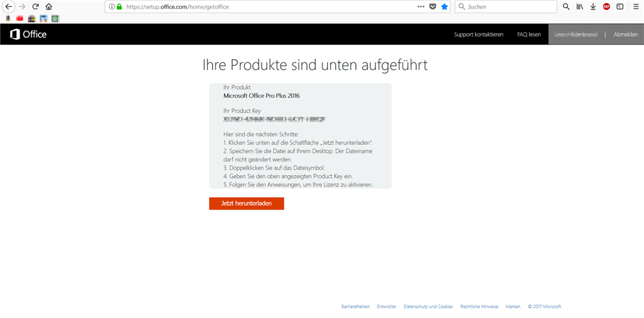Click the Office logo in the header

[28, 35]
